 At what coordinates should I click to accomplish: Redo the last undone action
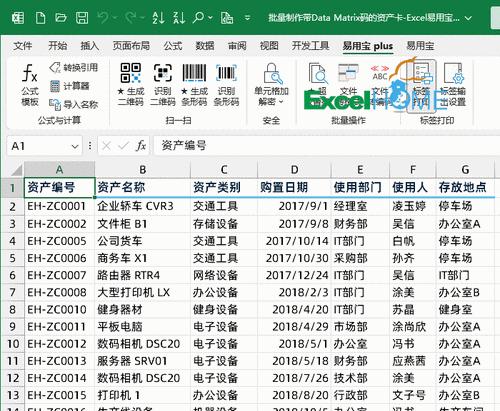tap(130, 17)
